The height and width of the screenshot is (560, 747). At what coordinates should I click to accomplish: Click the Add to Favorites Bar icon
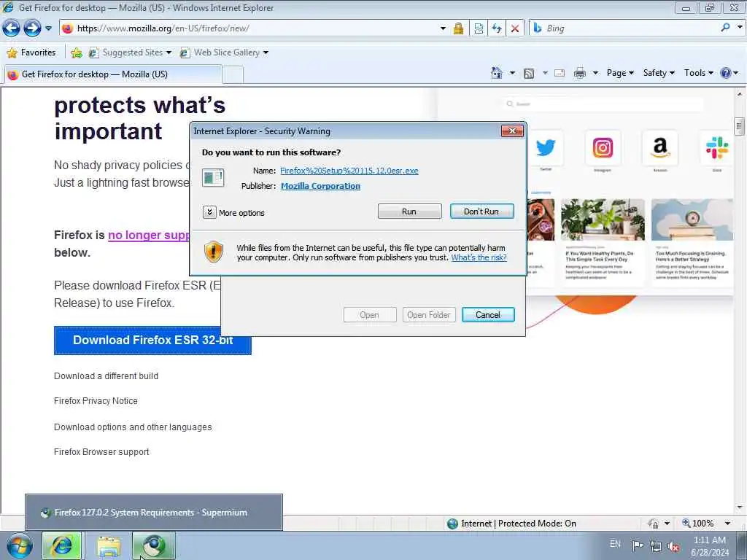point(76,52)
